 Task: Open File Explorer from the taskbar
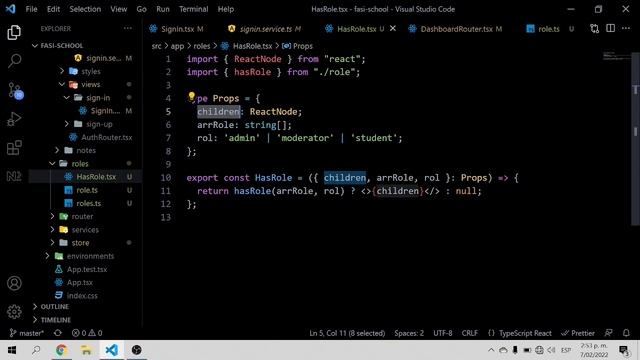[86, 350]
